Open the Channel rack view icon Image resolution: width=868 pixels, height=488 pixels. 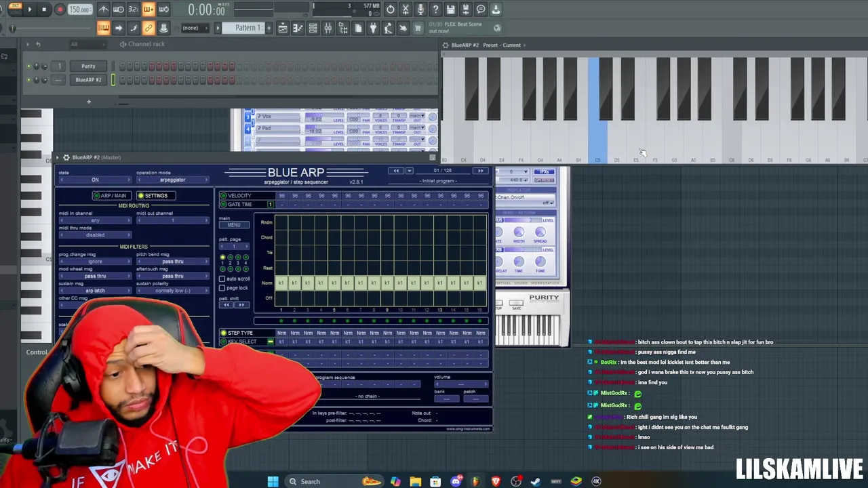tap(313, 28)
